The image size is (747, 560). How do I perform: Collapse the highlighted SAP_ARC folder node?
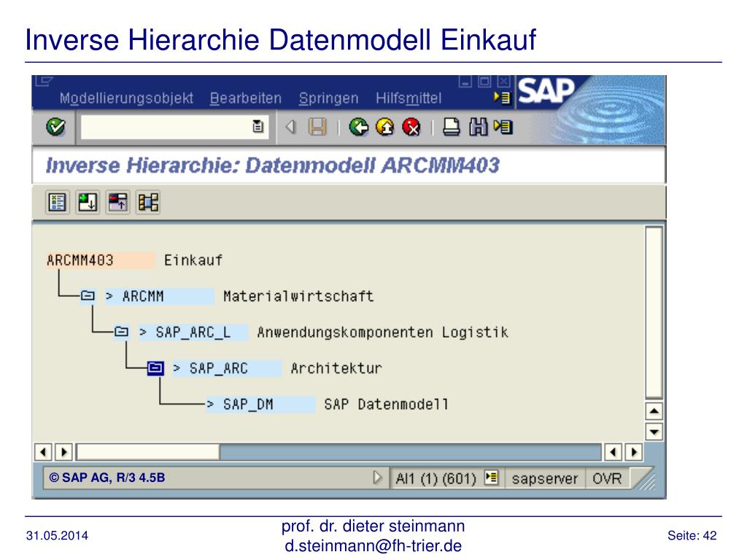[155, 367]
